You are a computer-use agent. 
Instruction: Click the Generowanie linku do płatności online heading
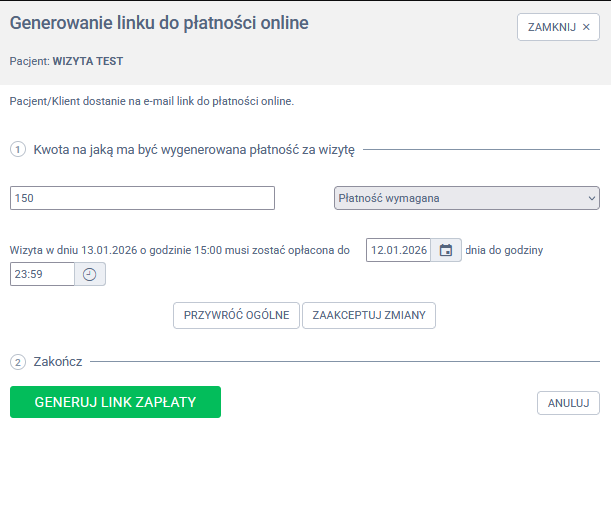click(159, 22)
